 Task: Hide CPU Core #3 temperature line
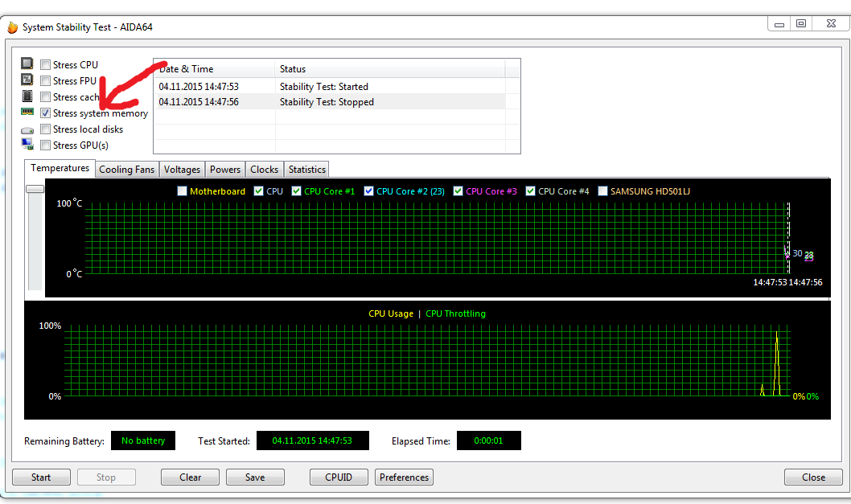(458, 191)
